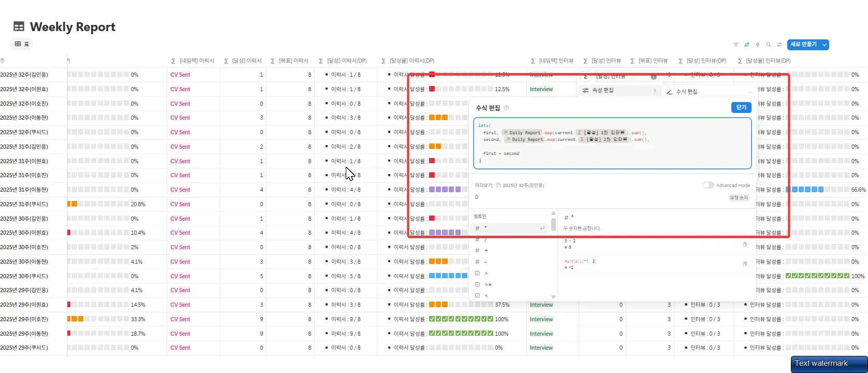Click the 100% green progress bar in 2025년 29주(이호진) row
868x373 pixels.
point(461,319)
